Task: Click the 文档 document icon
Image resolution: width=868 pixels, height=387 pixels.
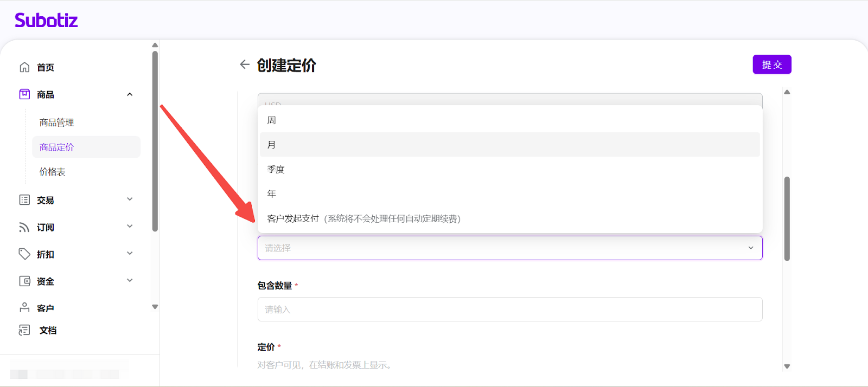Action: click(24, 330)
